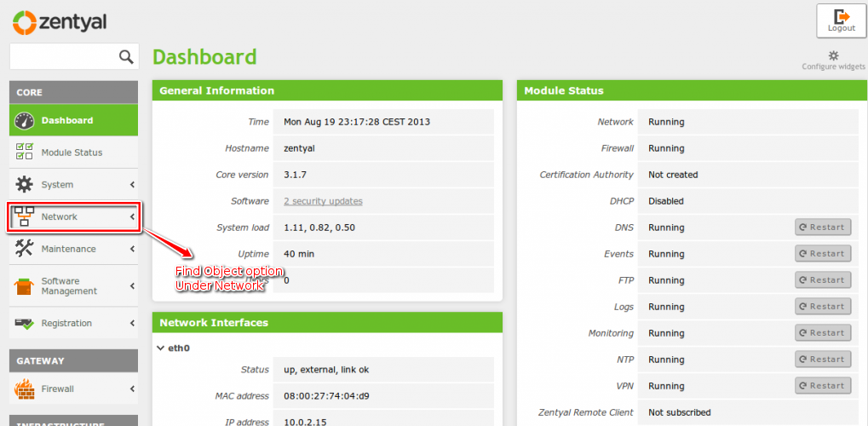Open Dashboard via its gauge icon

click(x=25, y=120)
